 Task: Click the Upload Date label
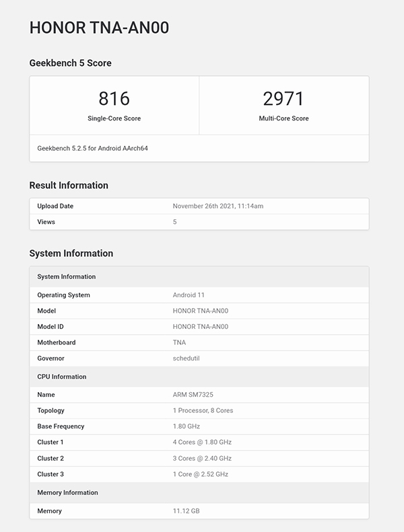point(55,206)
